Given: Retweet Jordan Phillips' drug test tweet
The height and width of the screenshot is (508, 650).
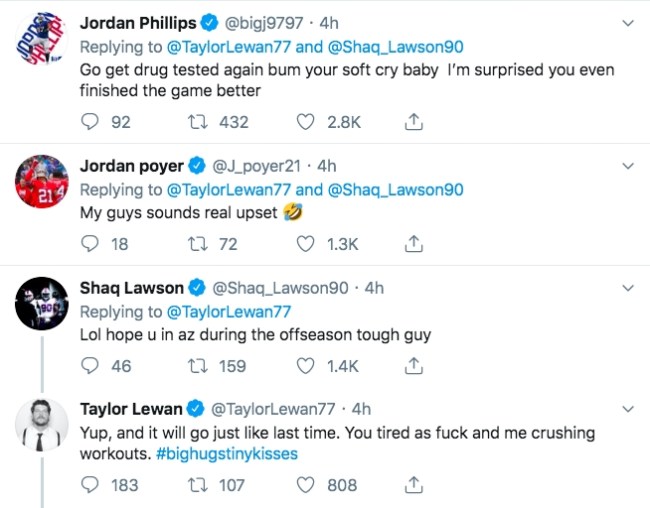Looking at the screenshot, I should click(199, 122).
